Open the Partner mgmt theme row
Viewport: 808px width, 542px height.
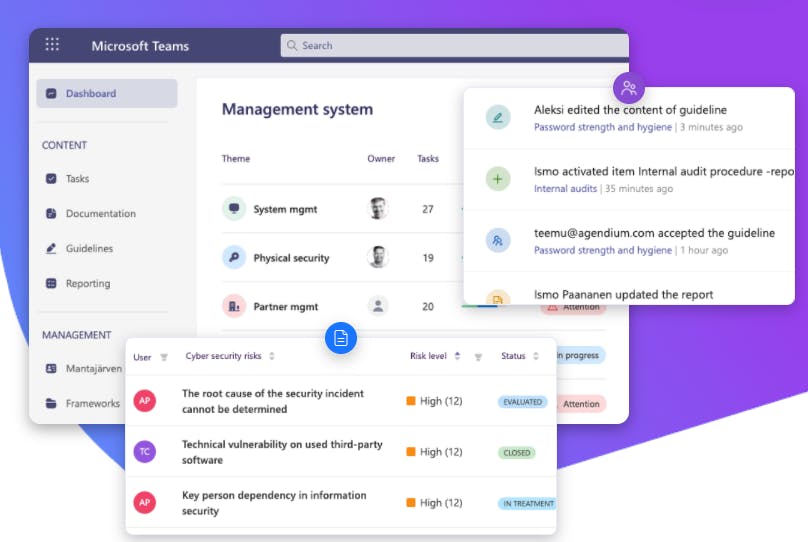[286, 307]
